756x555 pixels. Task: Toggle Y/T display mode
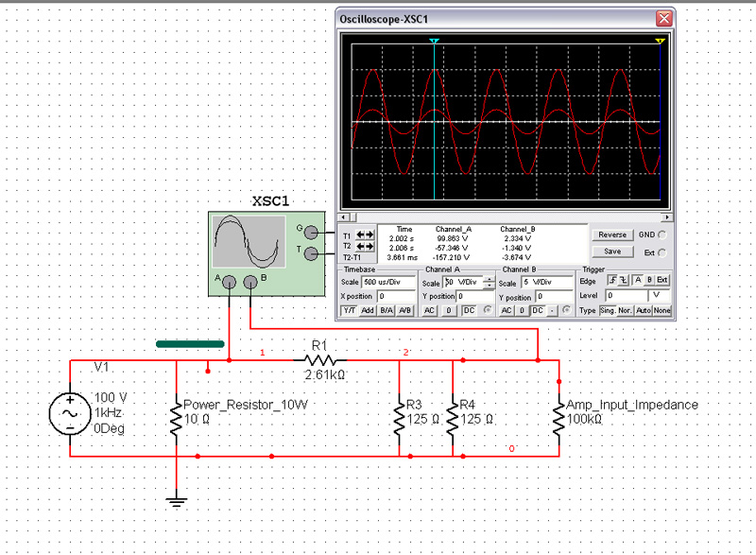(x=349, y=310)
